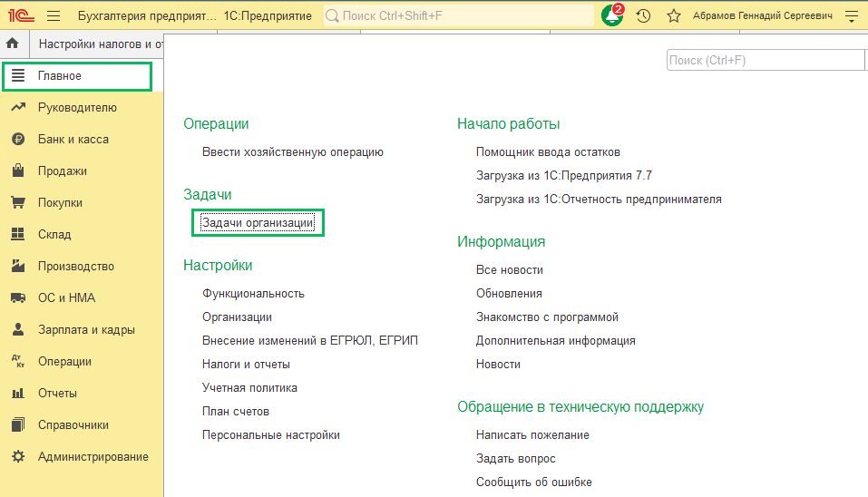The image size is (868, 497).
Task: Open the Администрирование section
Action: coord(93,457)
